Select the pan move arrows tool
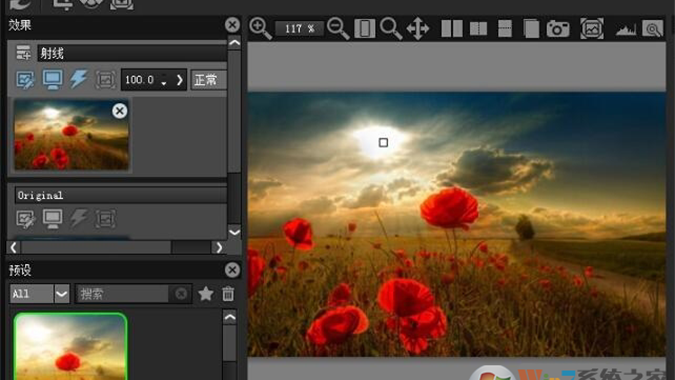This screenshot has width=675, height=380. [x=418, y=29]
